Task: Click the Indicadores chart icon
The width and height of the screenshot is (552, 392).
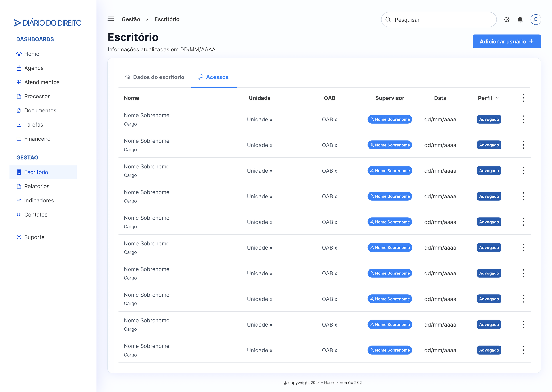Action: (19, 200)
